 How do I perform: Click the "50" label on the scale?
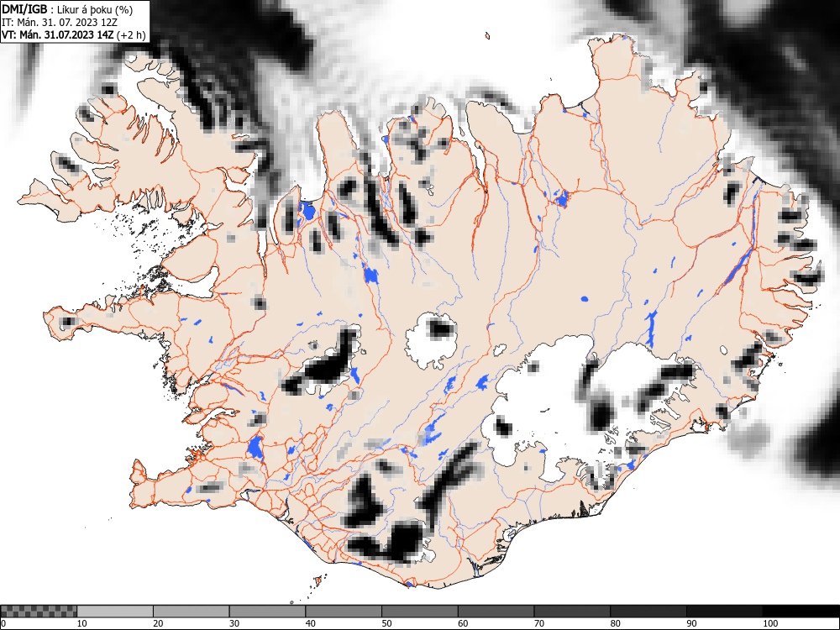point(386,623)
